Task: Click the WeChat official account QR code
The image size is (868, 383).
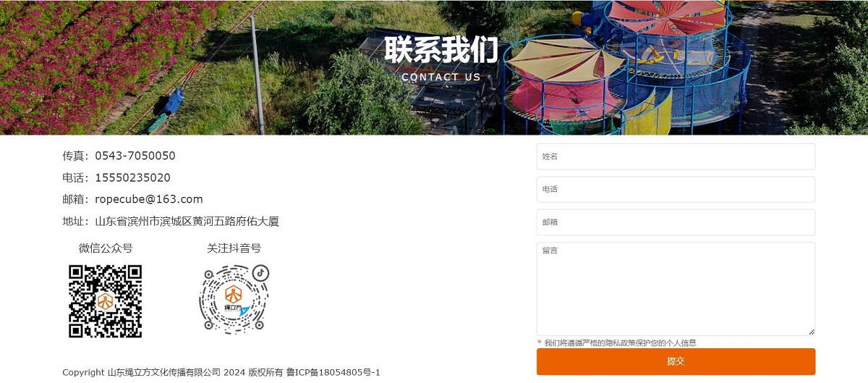Action: 106,301
